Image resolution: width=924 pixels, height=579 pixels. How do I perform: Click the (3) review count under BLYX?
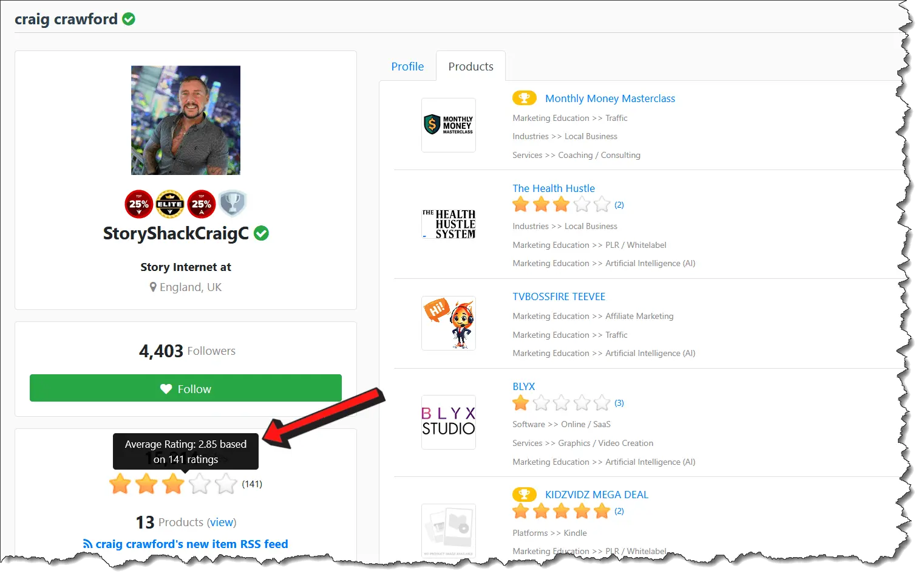[x=619, y=403]
